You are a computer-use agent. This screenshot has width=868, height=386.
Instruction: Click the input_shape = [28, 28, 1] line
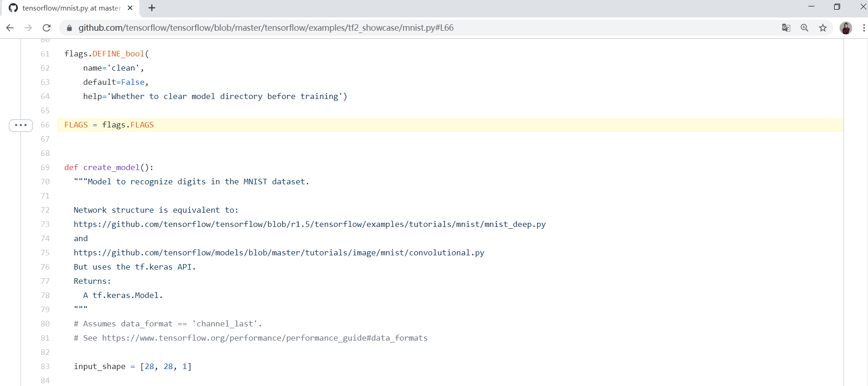click(133, 367)
